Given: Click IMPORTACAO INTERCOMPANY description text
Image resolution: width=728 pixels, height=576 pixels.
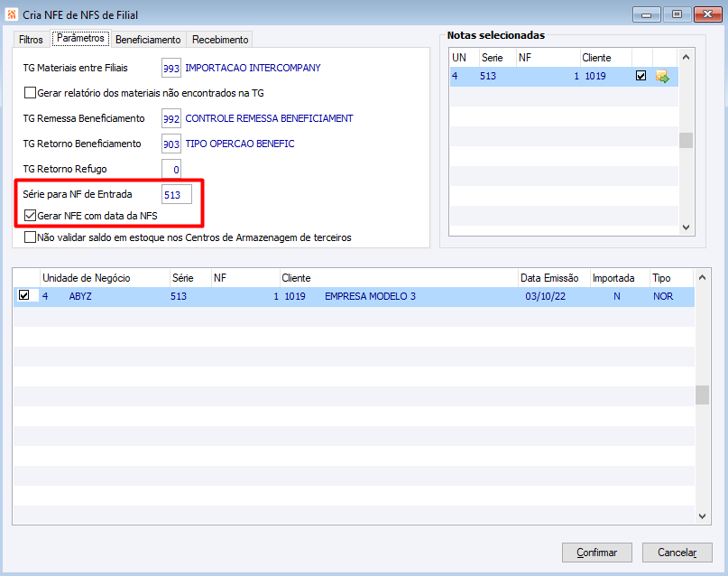Looking at the screenshot, I should [x=253, y=68].
